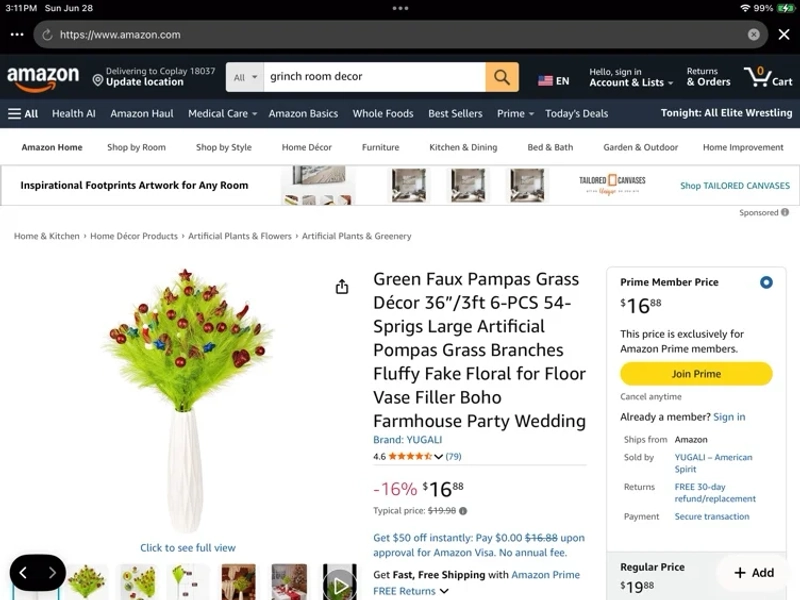Click the orange search magnifier button

pos(502,77)
